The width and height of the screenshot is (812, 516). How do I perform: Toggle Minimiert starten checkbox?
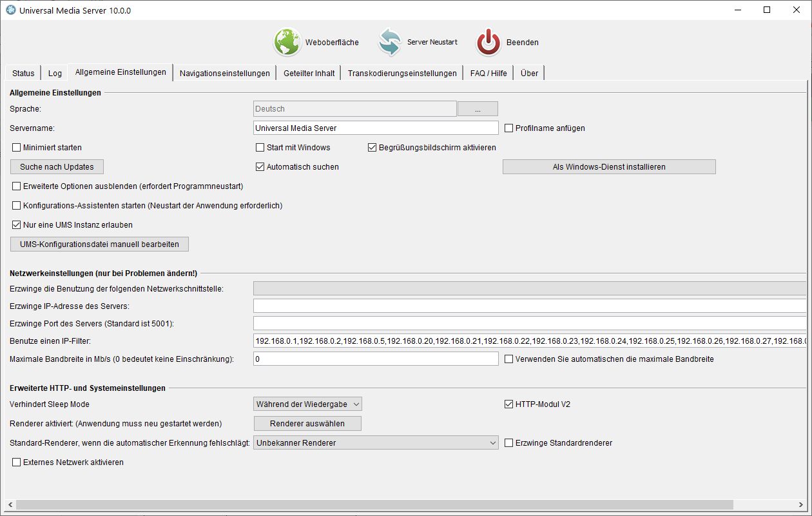17,148
